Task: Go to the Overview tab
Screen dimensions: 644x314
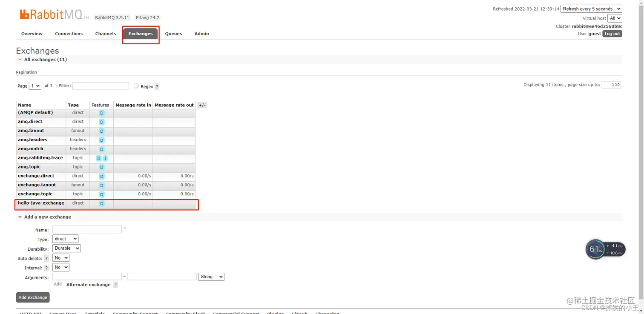Action: click(x=32, y=34)
